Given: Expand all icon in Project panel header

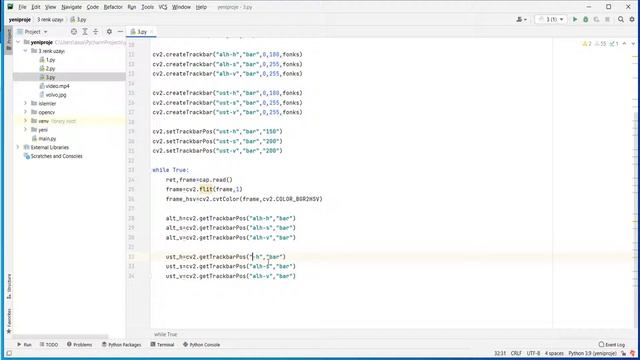Looking at the screenshot, I should pos(85,31).
